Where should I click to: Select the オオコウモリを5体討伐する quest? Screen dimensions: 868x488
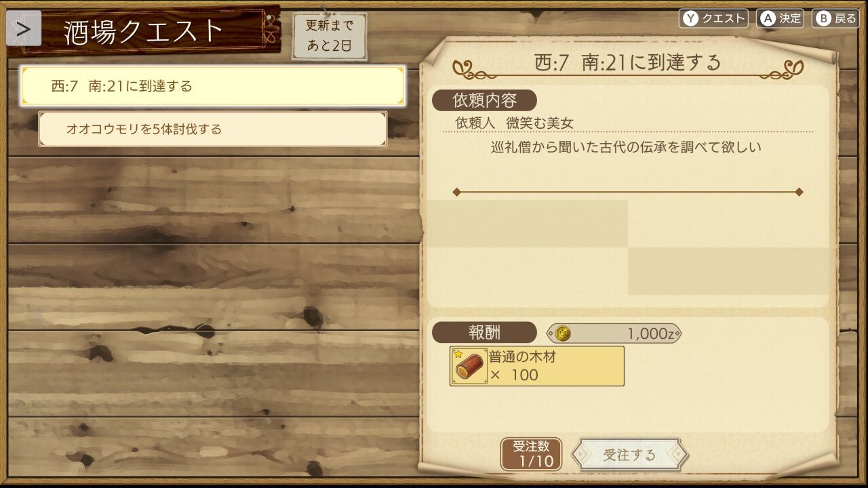(x=213, y=129)
